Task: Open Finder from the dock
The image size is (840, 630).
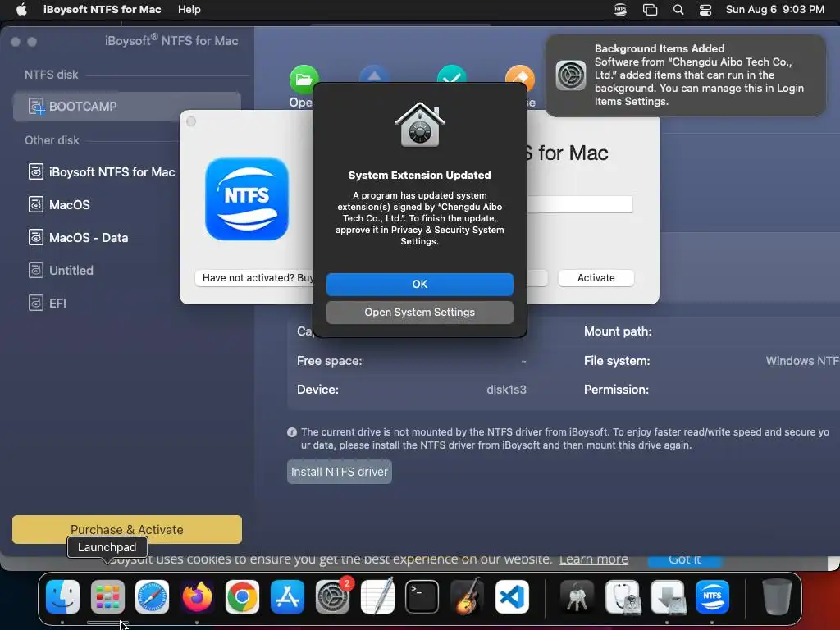Action: pos(62,596)
